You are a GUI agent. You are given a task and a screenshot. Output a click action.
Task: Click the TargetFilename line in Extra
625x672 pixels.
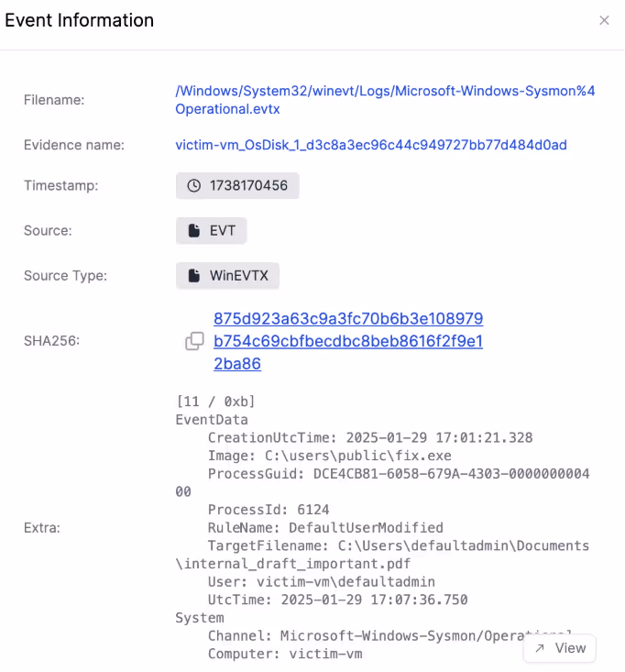(x=382, y=555)
